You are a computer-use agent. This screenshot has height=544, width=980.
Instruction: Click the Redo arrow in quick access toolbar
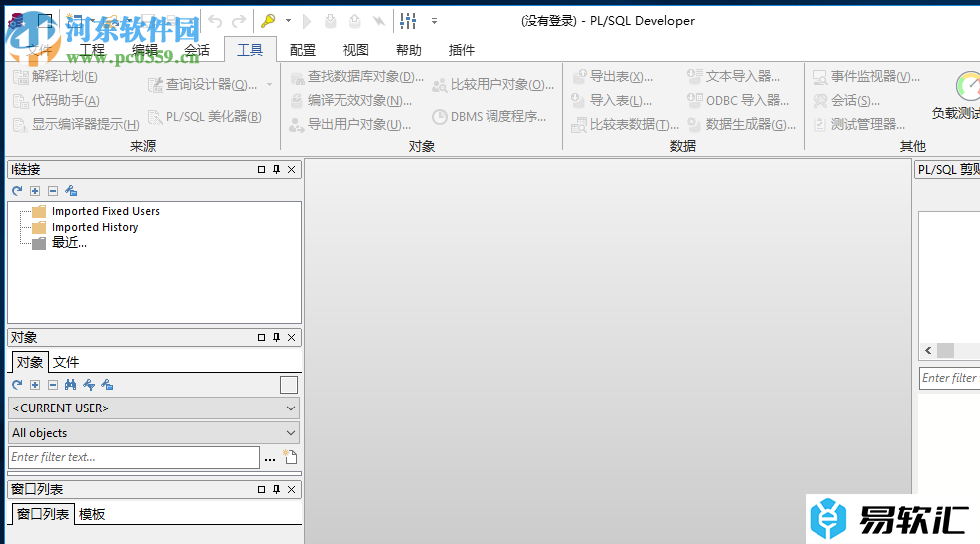[x=239, y=21]
